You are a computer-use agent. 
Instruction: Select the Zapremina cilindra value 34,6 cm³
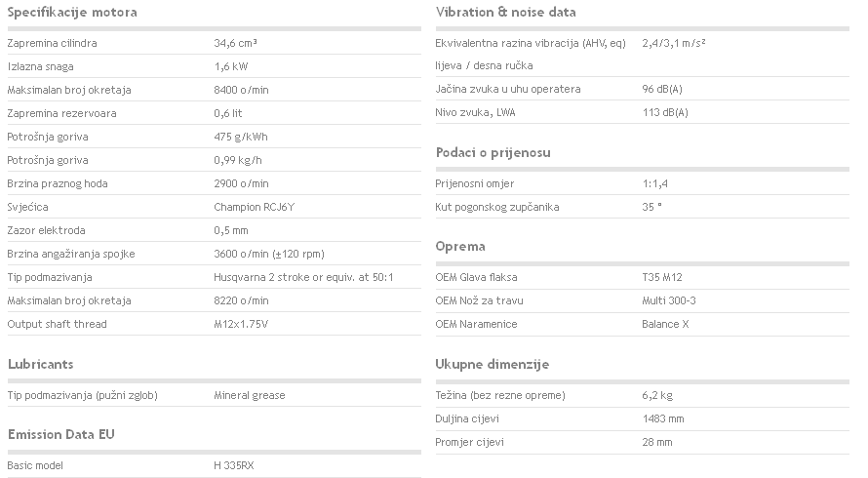pyautogui.click(x=235, y=43)
